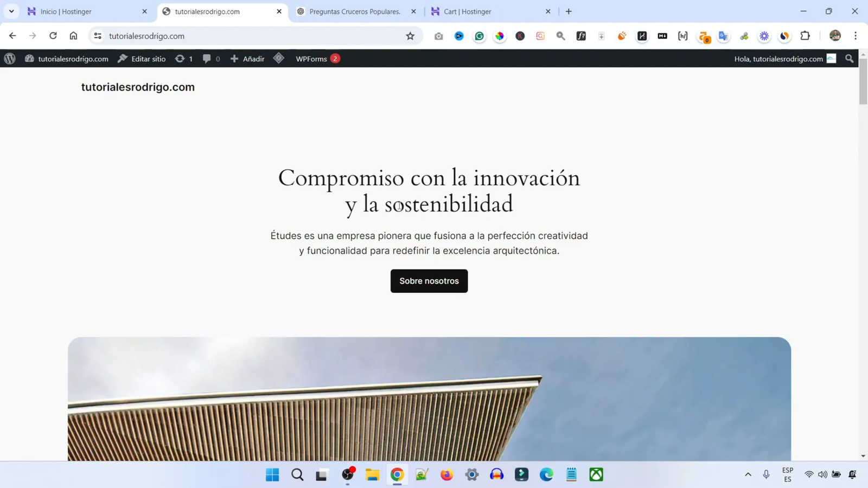Switch keyboard language via ESP indicator
Image resolution: width=868 pixels, height=488 pixels.
(x=787, y=474)
